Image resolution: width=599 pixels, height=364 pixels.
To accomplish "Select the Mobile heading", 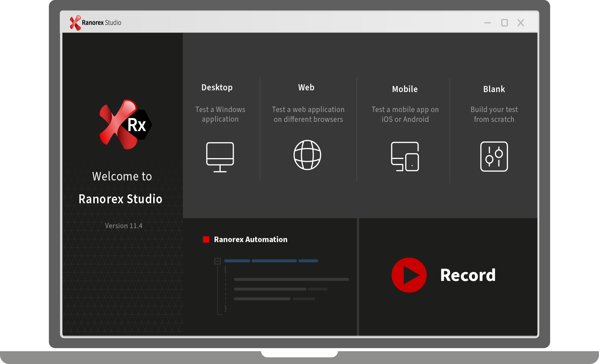I will (x=405, y=89).
